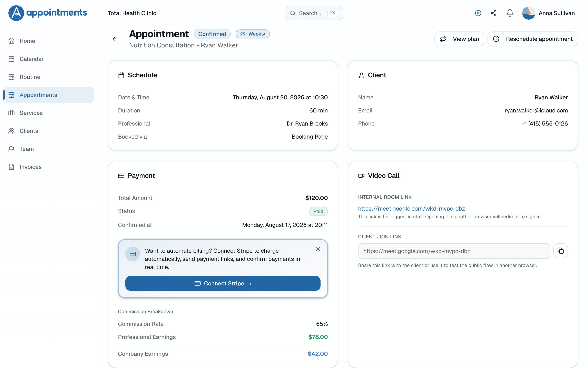Click Connect Stripe button
Image resolution: width=588 pixels, height=368 pixels.
pyautogui.click(x=223, y=283)
